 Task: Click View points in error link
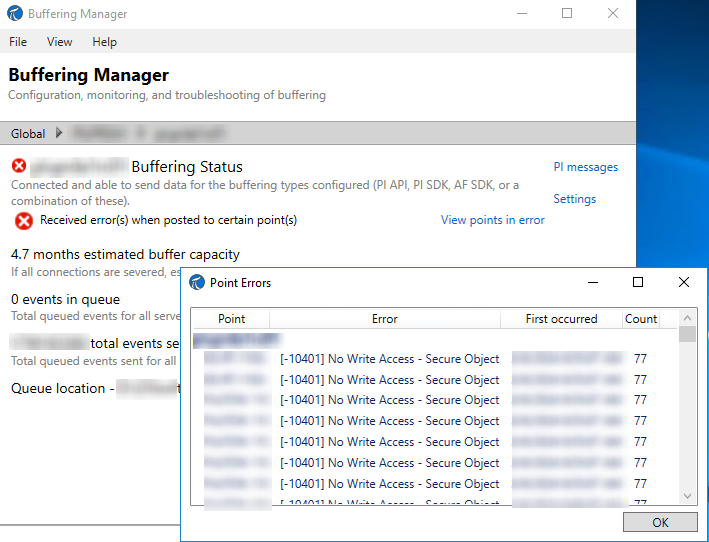pos(492,220)
